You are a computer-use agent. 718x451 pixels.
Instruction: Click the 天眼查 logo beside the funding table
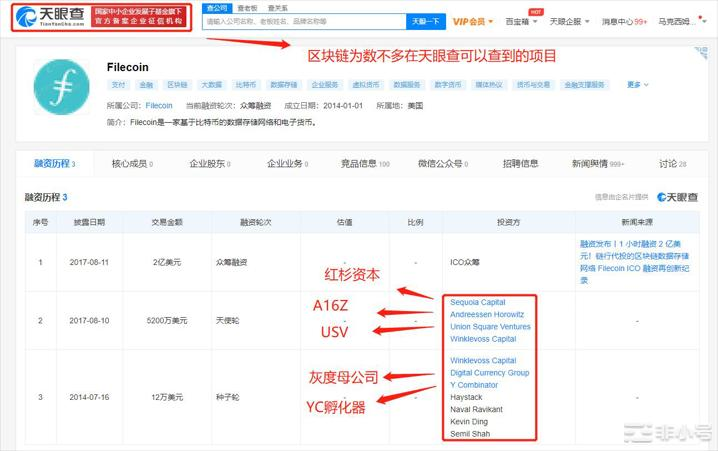pos(678,197)
